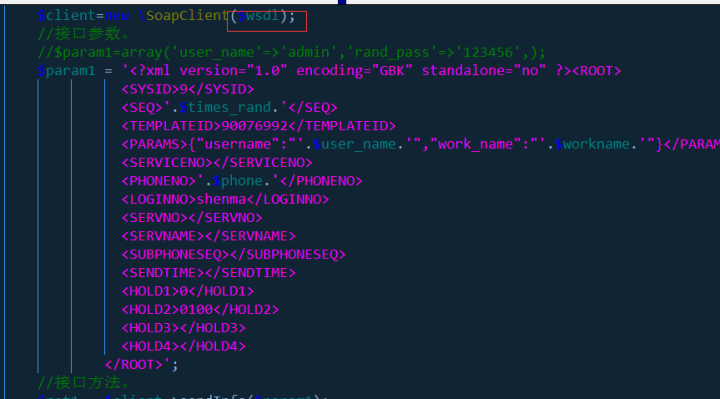Click the new keyword before SoapClient
Image resolution: width=720 pixels, height=399 pixels.
(117, 16)
